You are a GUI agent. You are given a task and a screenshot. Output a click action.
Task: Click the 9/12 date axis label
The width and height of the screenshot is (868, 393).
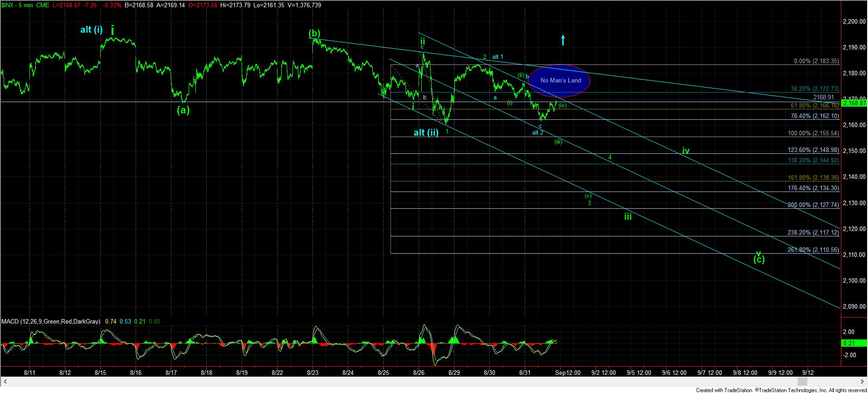click(x=808, y=373)
